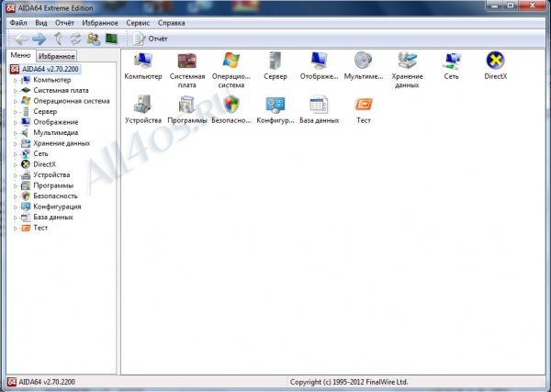Select Безопасность in the tree

(55, 196)
